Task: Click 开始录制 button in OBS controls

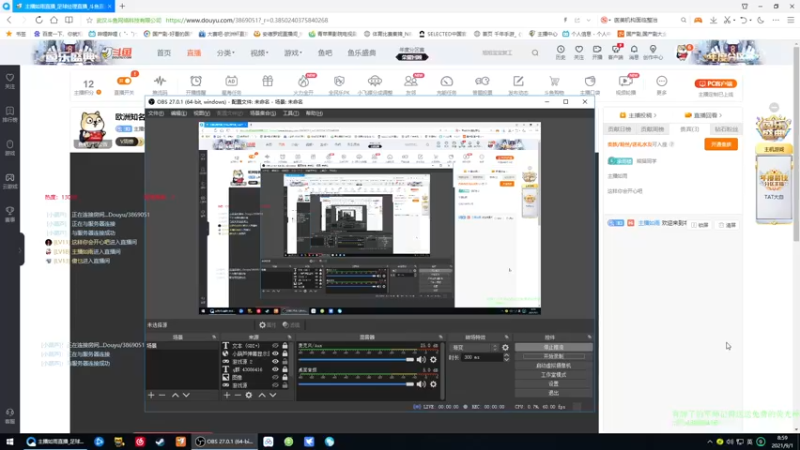Action: coord(554,357)
